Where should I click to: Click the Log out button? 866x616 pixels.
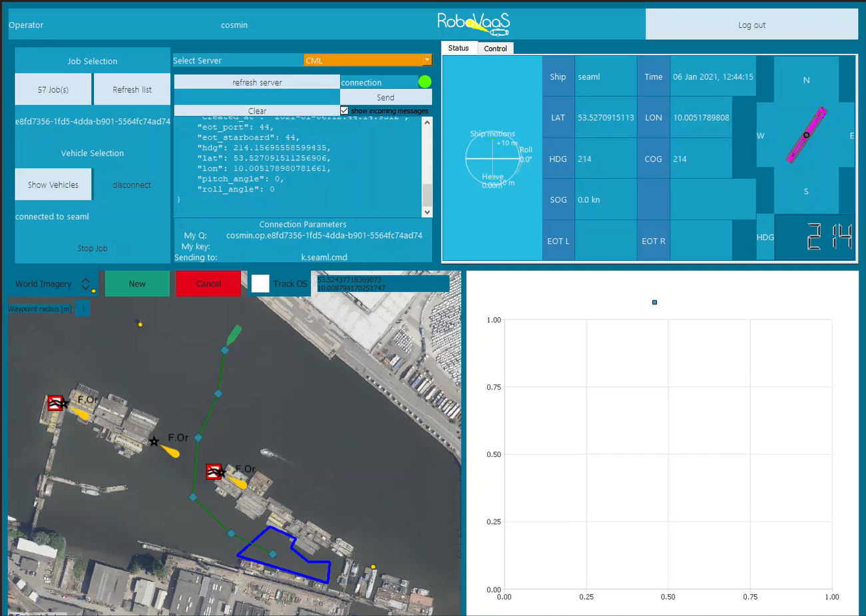tap(751, 25)
